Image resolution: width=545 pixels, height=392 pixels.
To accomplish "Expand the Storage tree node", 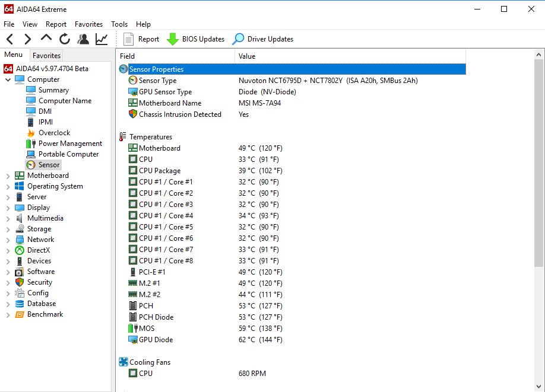I will [x=8, y=229].
